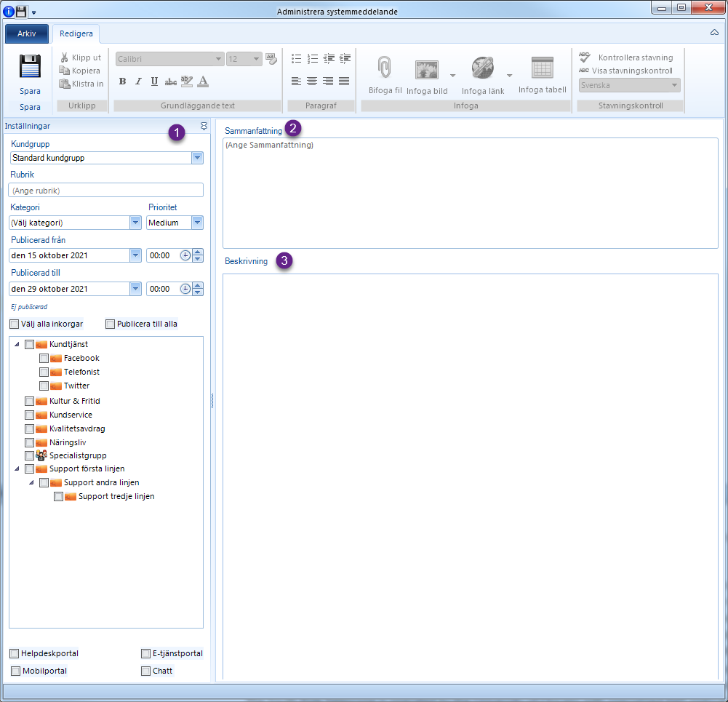Unpin the Inställningar panel
728x702 pixels.
click(204, 127)
